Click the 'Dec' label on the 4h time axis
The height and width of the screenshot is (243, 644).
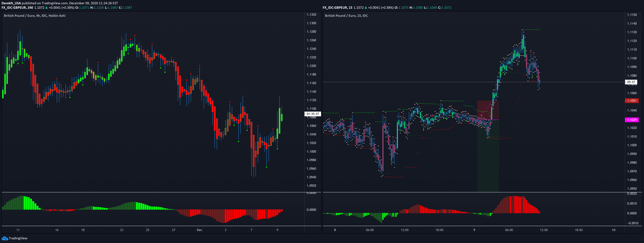point(199,230)
